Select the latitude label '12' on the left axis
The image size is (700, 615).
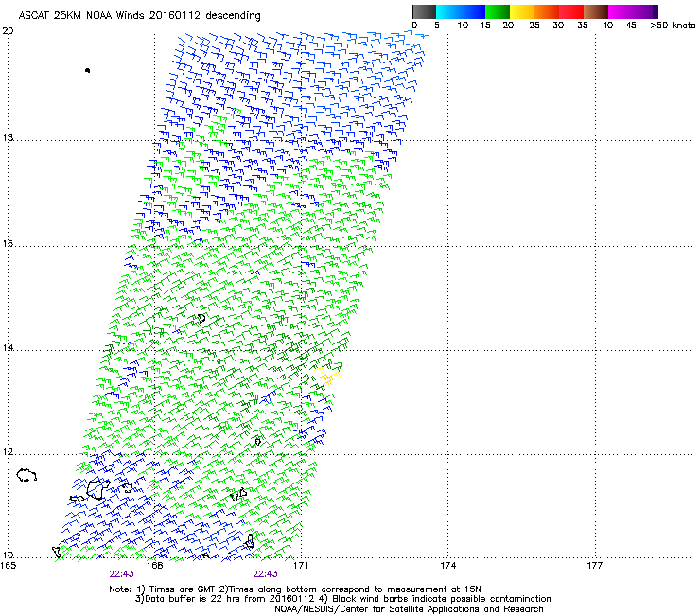tap(8, 452)
